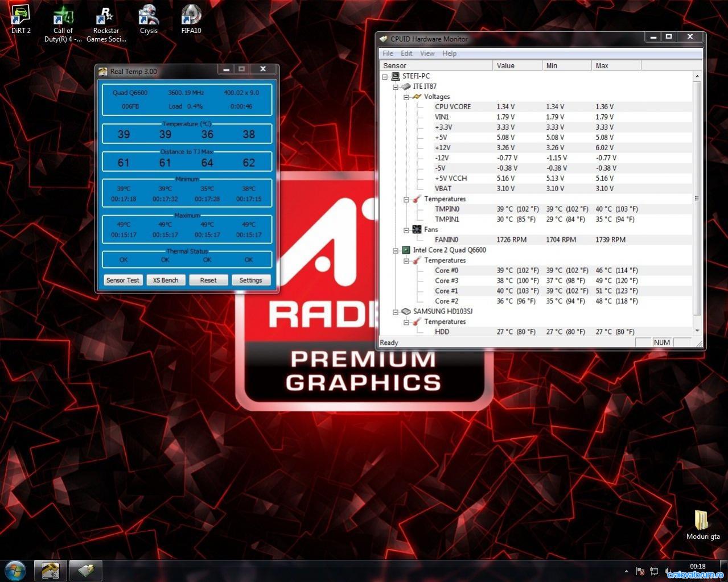Select the SAMSUNG HD103SJ drive icon
The height and width of the screenshot is (582, 728).
pyautogui.click(x=406, y=312)
